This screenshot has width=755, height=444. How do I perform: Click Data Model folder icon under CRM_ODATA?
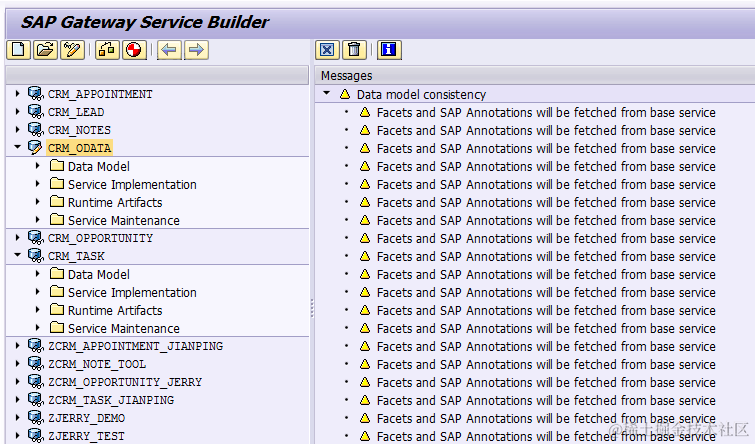point(57,166)
